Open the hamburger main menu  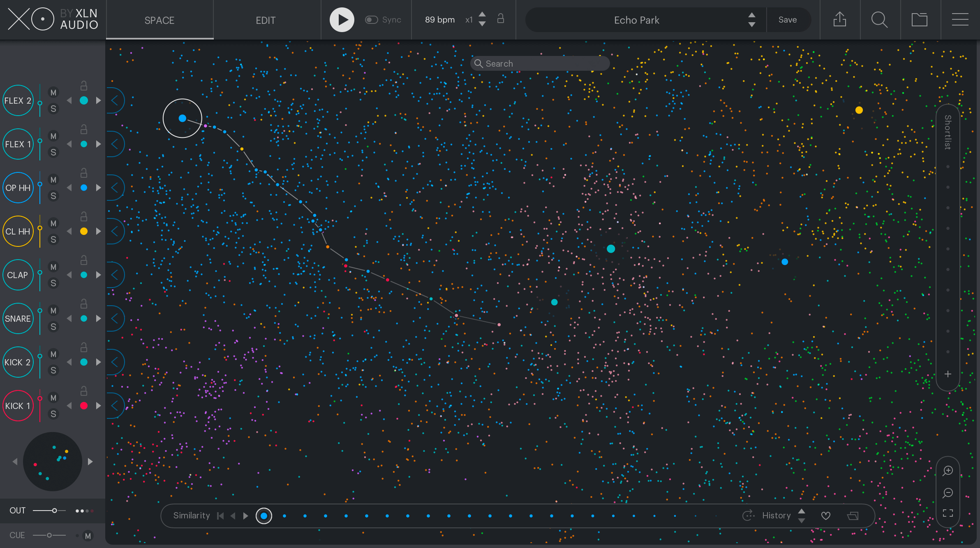point(960,19)
